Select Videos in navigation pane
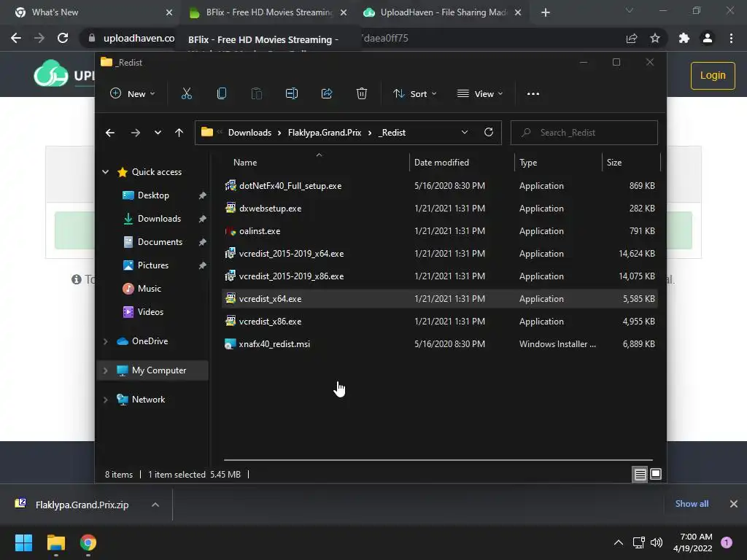Screen dimensions: 747x560 [150, 312]
